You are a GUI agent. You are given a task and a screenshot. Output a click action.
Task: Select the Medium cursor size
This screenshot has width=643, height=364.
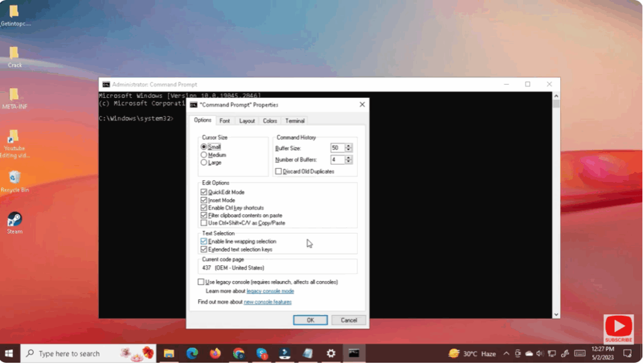point(203,154)
